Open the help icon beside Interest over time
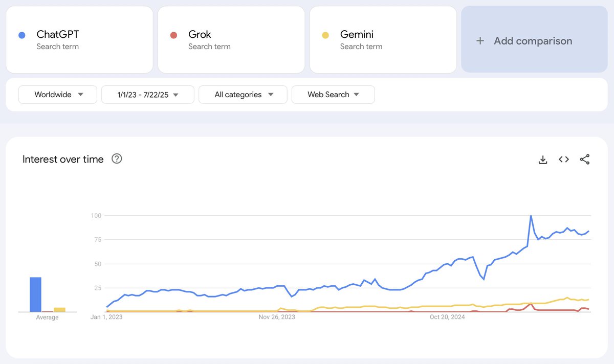The height and width of the screenshot is (364, 614). click(117, 159)
